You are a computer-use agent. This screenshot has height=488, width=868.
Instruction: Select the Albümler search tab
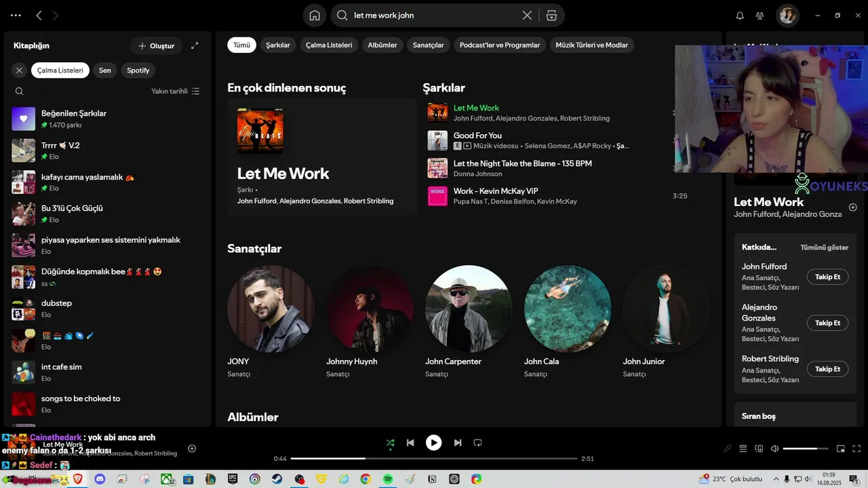(382, 45)
